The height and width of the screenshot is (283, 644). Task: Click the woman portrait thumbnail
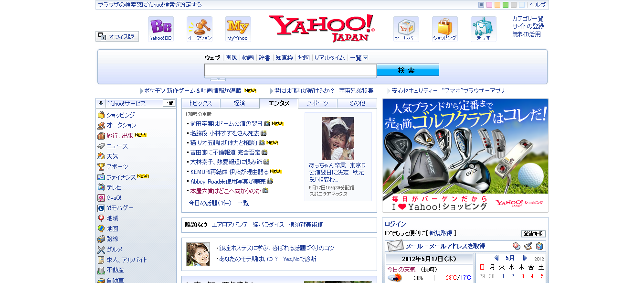pyautogui.click(x=198, y=254)
